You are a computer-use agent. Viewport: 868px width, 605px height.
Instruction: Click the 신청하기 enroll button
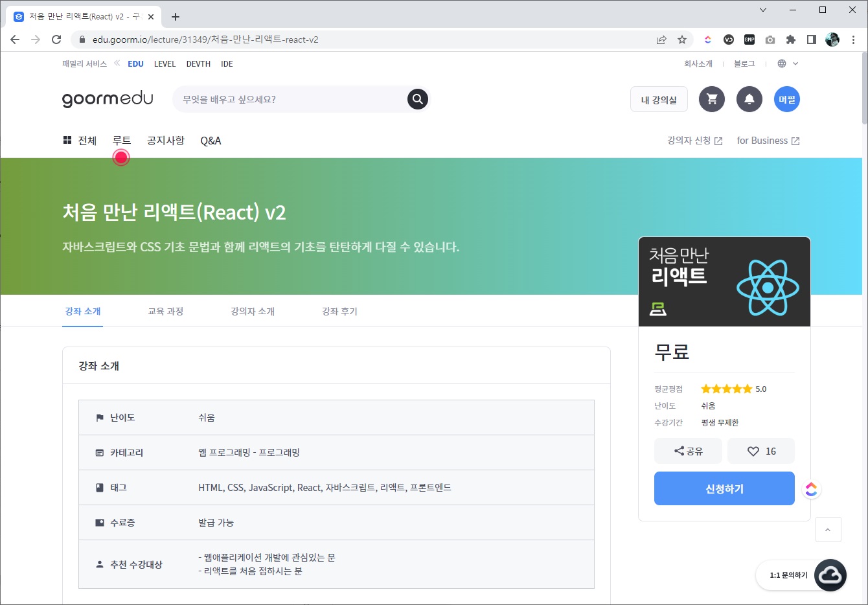[x=724, y=488]
